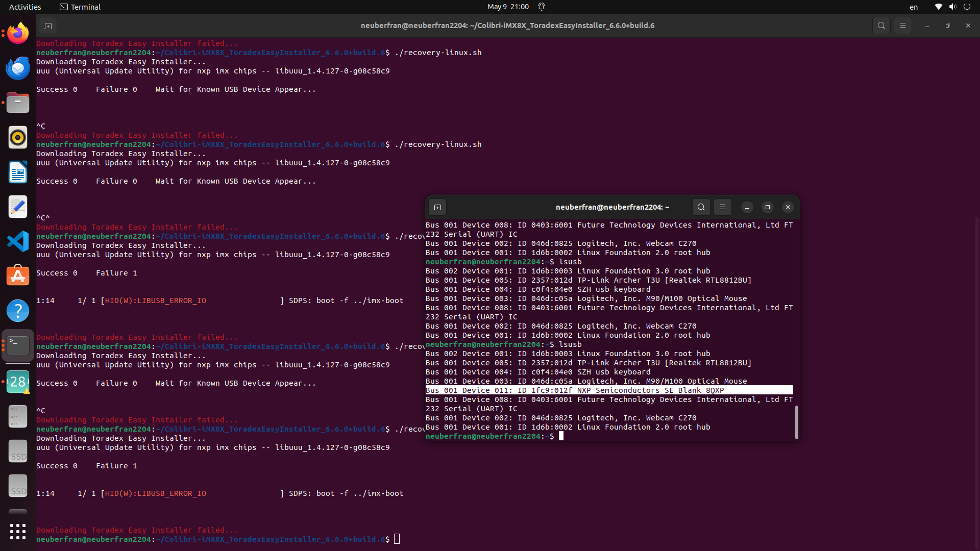Image resolution: width=980 pixels, height=551 pixels.
Task: Open new tab in large terminal window
Action: pos(48,26)
